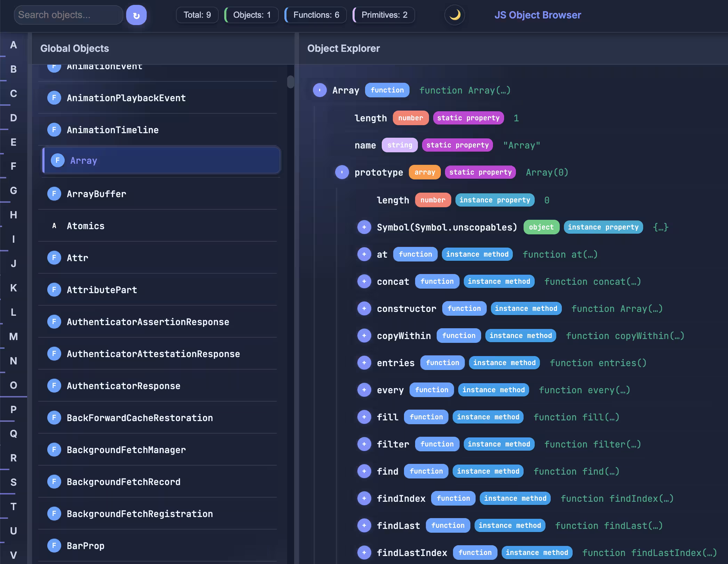The height and width of the screenshot is (564, 728).
Task: Expand the find method node
Action: coord(364,471)
